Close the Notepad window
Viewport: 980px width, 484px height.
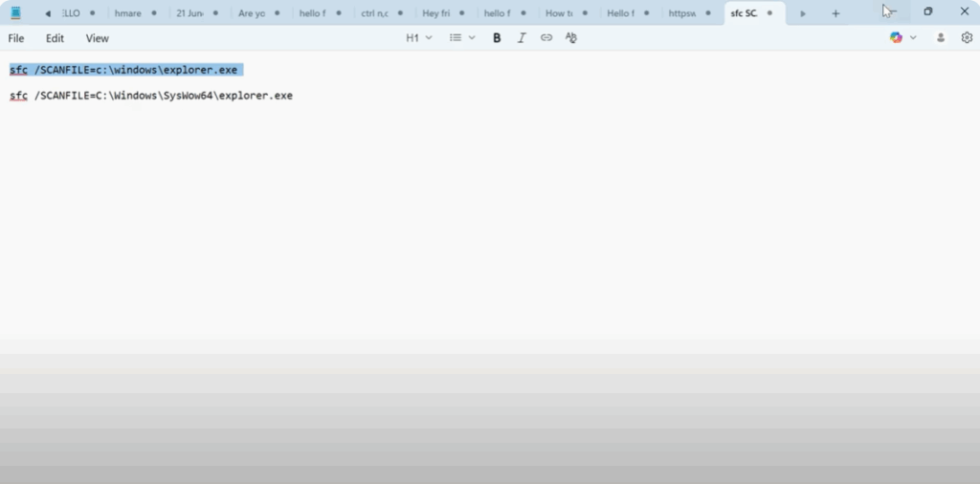[965, 11]
